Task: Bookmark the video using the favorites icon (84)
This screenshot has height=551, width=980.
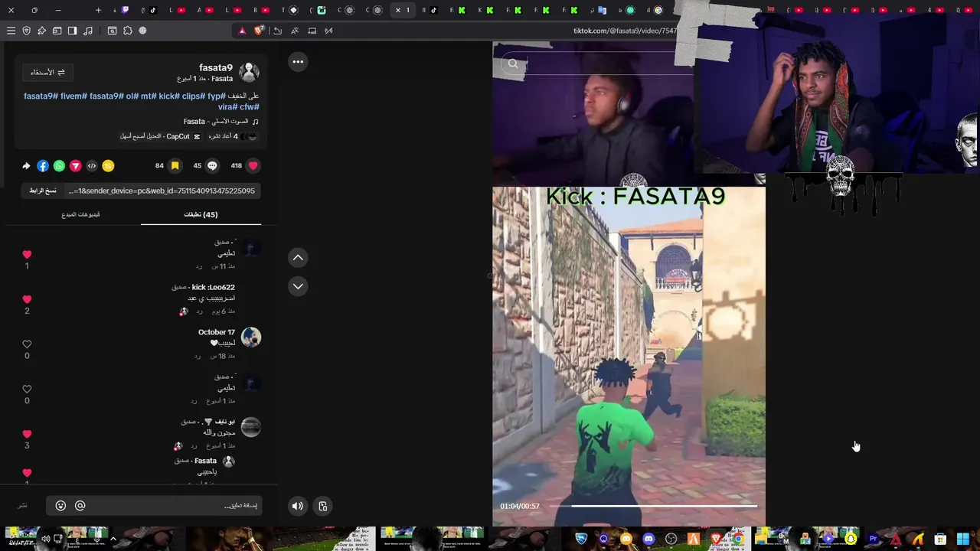Action: coord(175,165)
